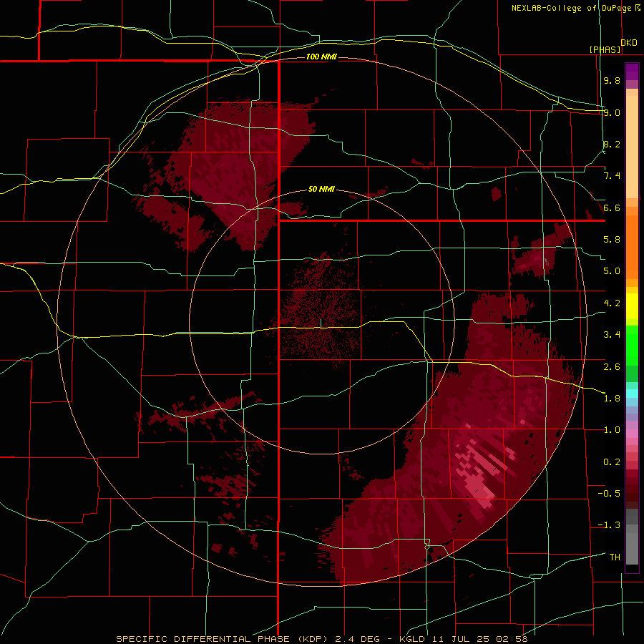Click the 2.6 color scale value
This screenshot has width=644, height=644.
(612, 366)
